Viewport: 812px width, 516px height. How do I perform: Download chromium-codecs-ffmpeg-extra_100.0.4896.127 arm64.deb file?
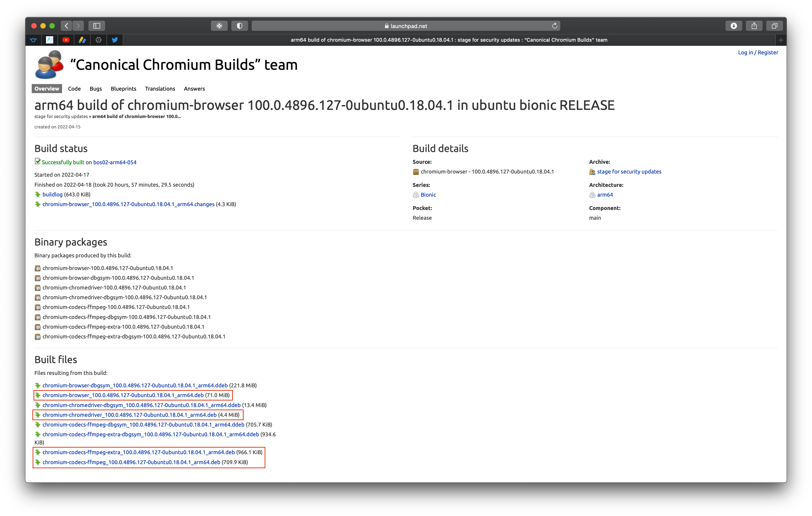click(138, 452)
